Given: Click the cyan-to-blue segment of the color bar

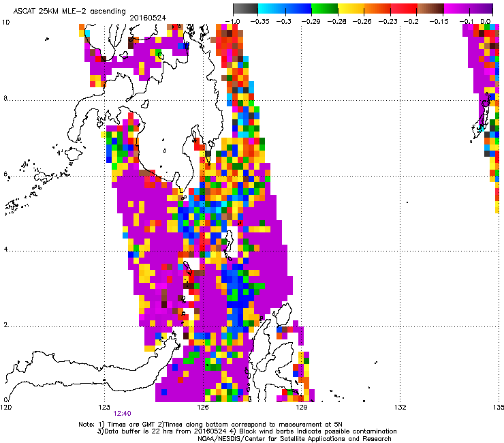Looking at the screenshot, I should tap(285, 8).
